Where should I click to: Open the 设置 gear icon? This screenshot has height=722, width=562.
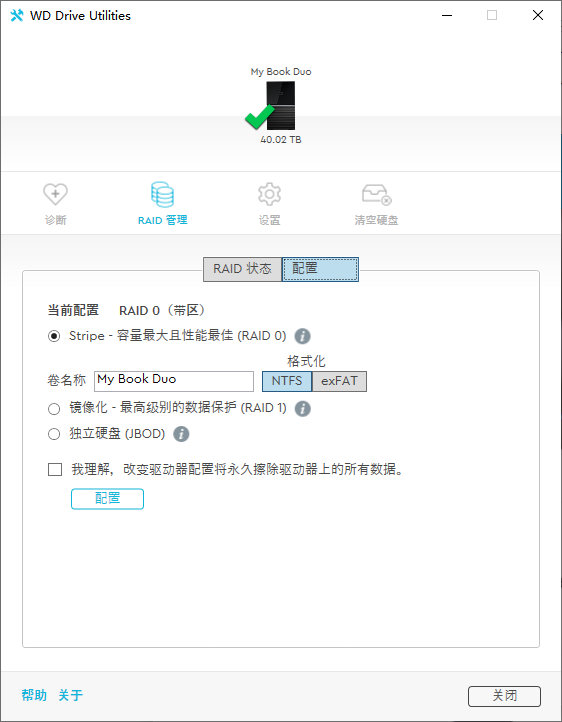269,194
